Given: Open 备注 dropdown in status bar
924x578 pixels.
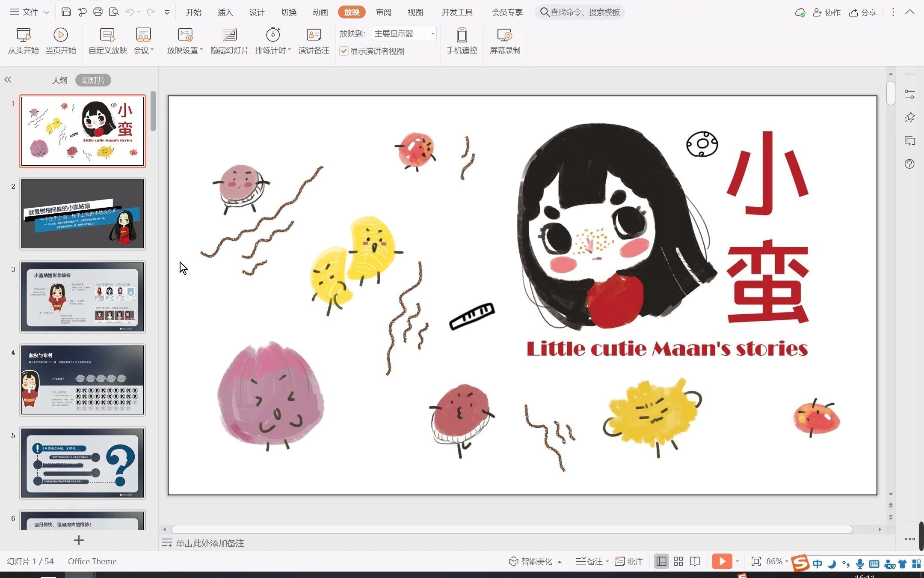Looking at the screenshot, I should (592, 561).
